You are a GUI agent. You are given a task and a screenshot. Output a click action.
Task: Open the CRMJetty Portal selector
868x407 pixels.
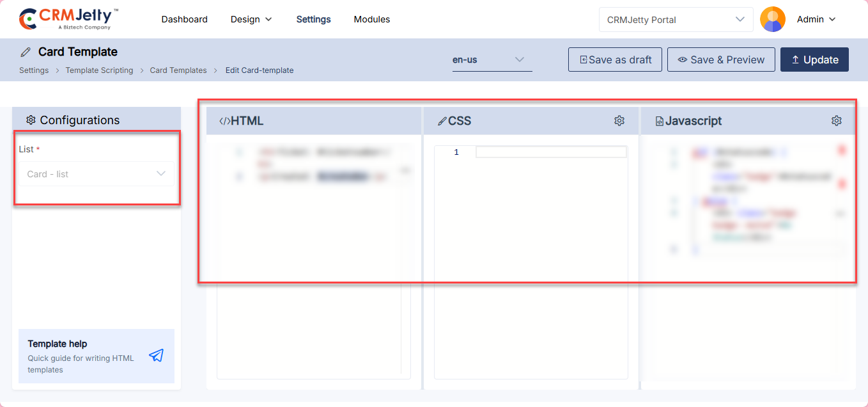click(x=676, y=19)
